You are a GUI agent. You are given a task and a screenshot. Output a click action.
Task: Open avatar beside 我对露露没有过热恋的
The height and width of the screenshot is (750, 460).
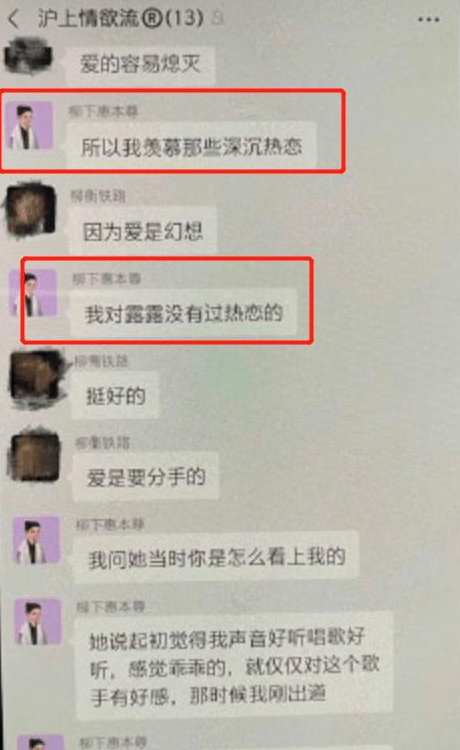coord(33,293)
